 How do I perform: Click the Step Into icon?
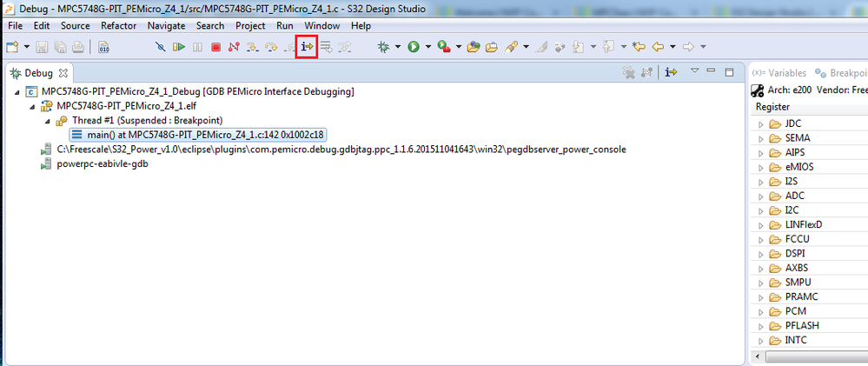point(253,47)
